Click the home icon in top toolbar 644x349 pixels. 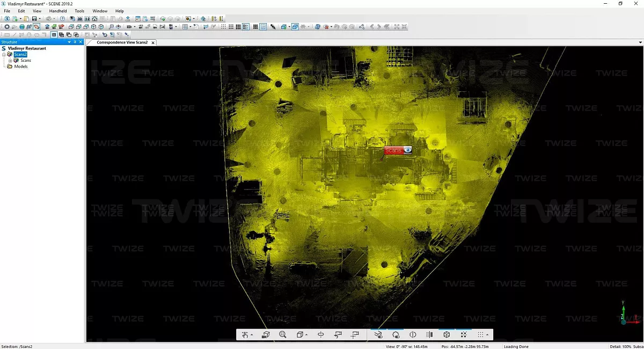point(94,19)
